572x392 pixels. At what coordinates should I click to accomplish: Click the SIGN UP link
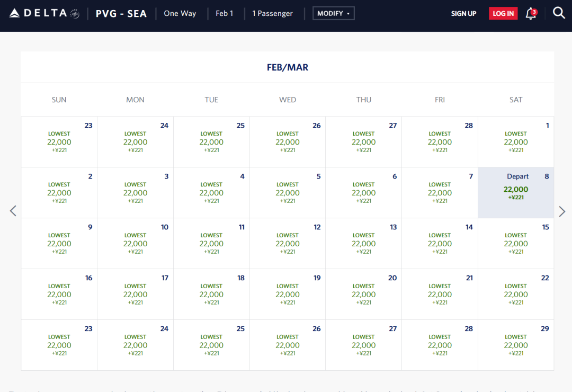click(x=463, y=13)
